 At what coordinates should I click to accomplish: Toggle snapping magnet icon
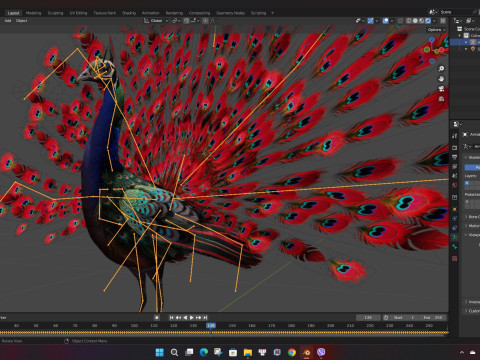pyautogui.click(x=186, y=21)
